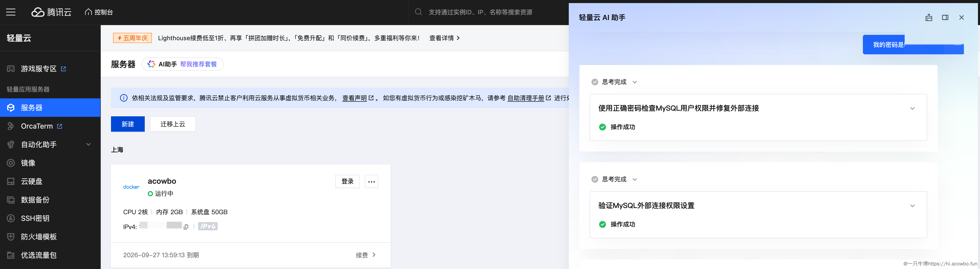
Task: Click the info icon in the notice bar
Action: pyautogui.click(x=124, y=98)
